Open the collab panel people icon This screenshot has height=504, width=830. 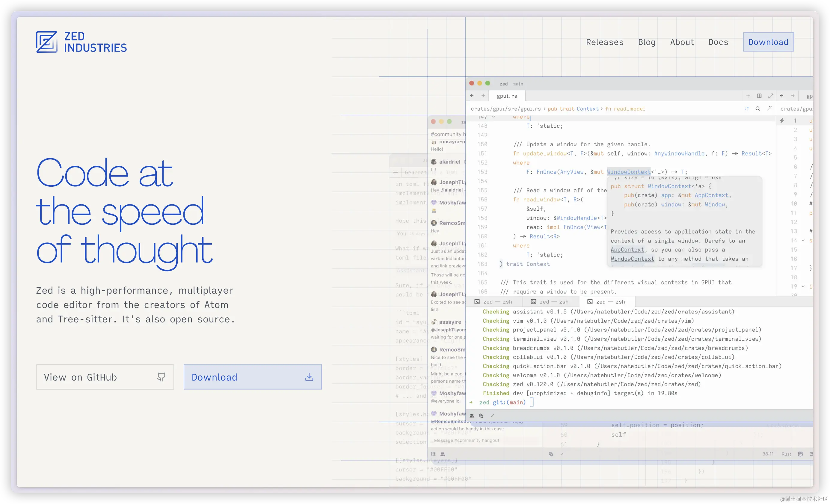(472, 416)
